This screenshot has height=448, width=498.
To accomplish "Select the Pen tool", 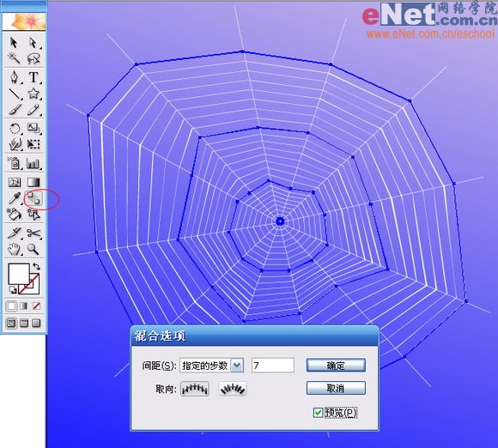I will (15, 77).
